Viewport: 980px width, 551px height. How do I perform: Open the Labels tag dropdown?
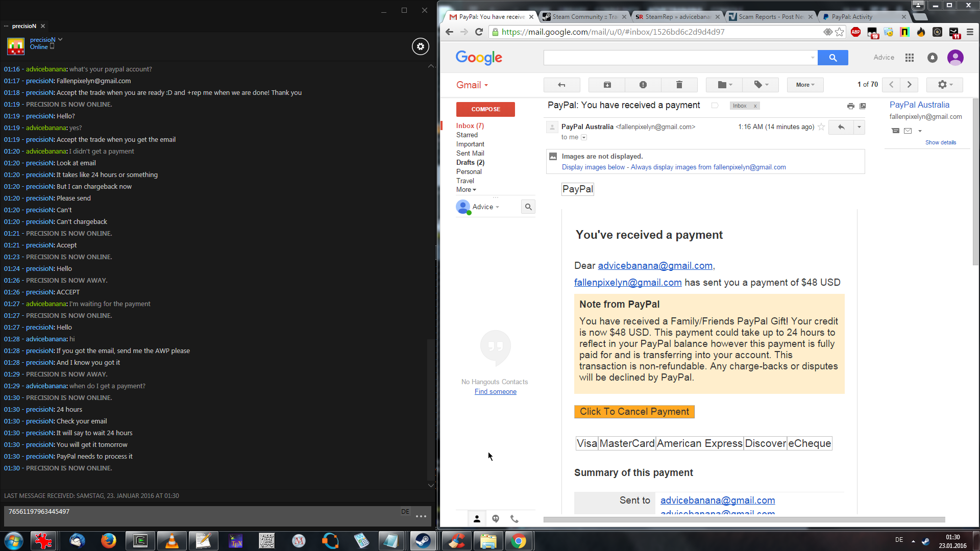pyautogui.click(x=761, y=85)
